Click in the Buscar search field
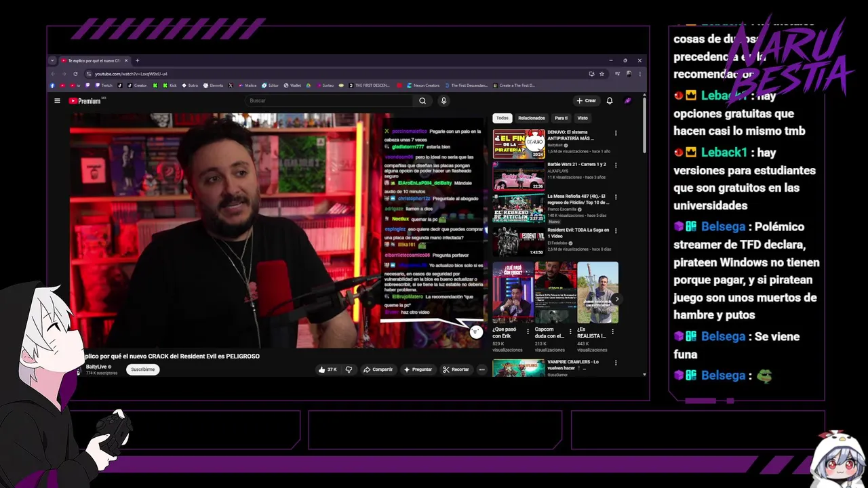868x488 pixels. [329, 101]
